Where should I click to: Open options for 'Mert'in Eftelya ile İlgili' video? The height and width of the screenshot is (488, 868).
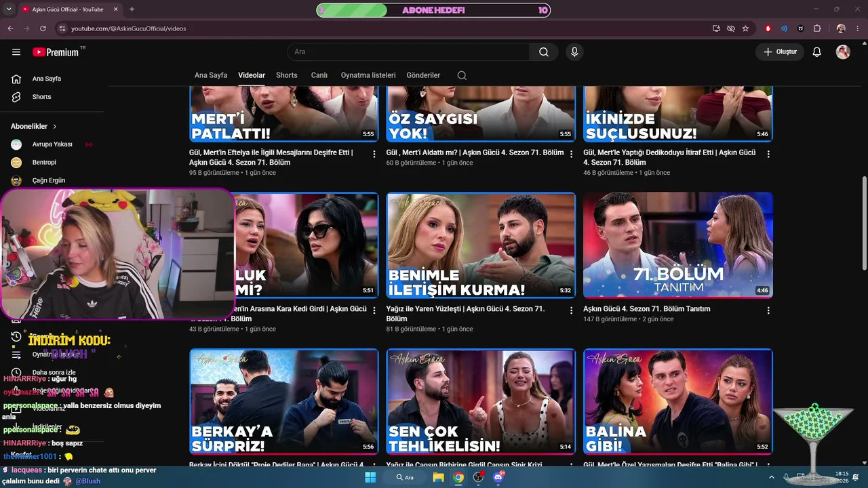374,155
